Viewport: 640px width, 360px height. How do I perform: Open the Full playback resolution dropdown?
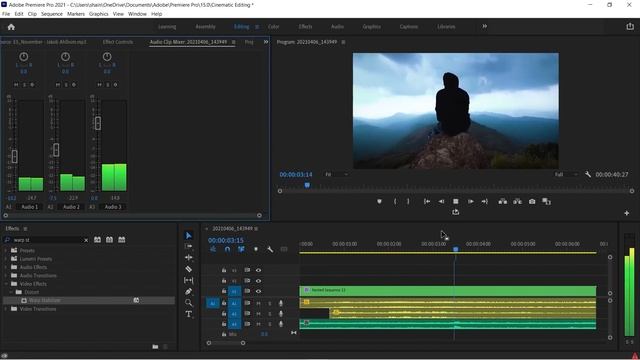click(566, 174)
